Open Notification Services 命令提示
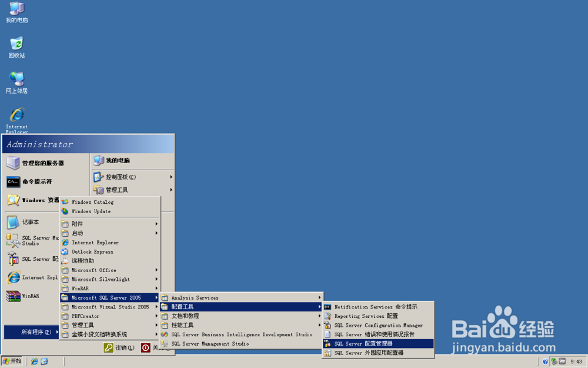 (x=378, y=307)
